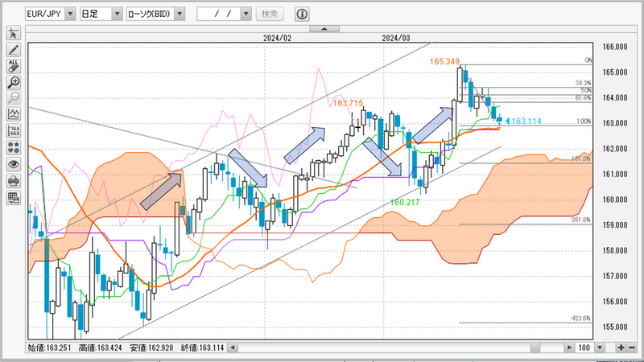Viewport: 644px width, 362px height.
Task: Click the 高値:163.424 high price text
Action: point(100,348)
